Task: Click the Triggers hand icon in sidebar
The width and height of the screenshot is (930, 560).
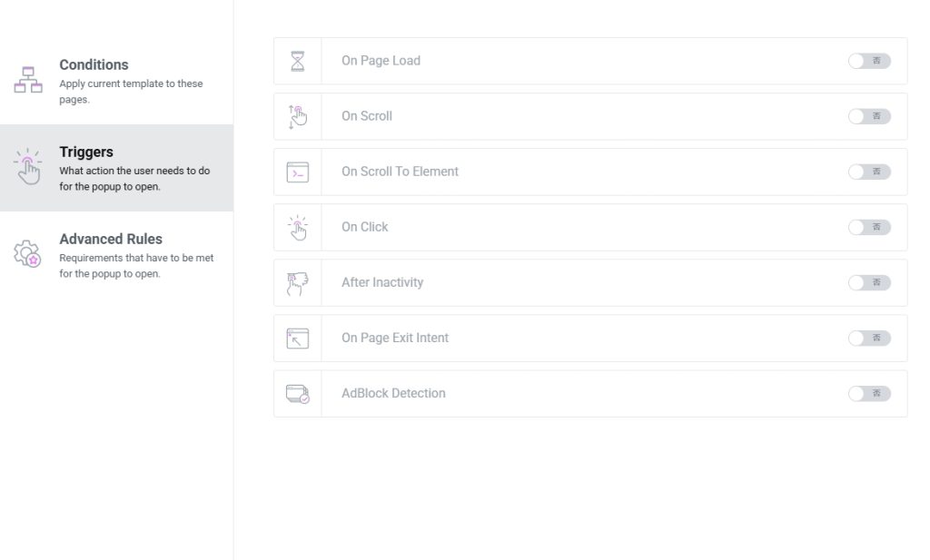Action: click(28, 167)
